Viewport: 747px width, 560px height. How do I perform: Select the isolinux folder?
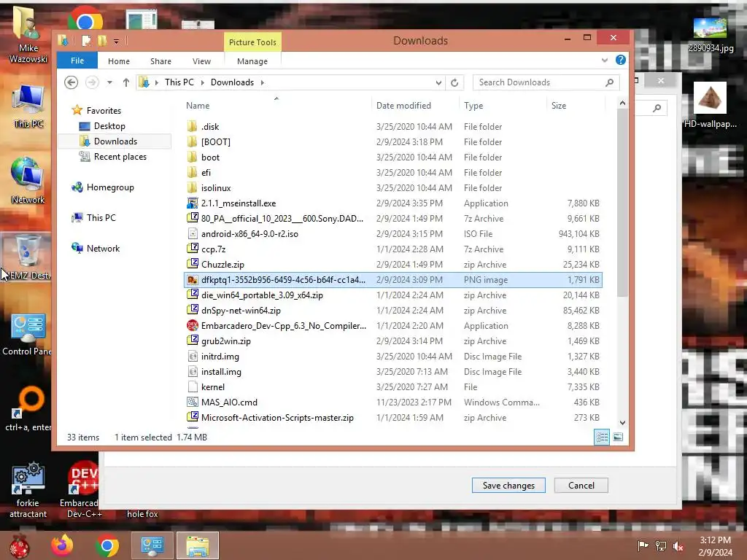point(393,187)
